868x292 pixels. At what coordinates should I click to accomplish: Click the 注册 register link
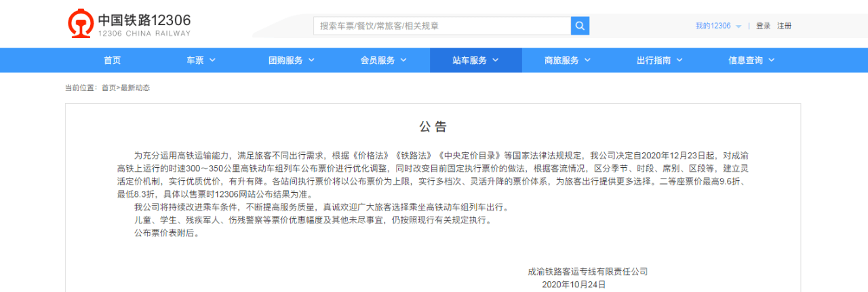point(784,26)
